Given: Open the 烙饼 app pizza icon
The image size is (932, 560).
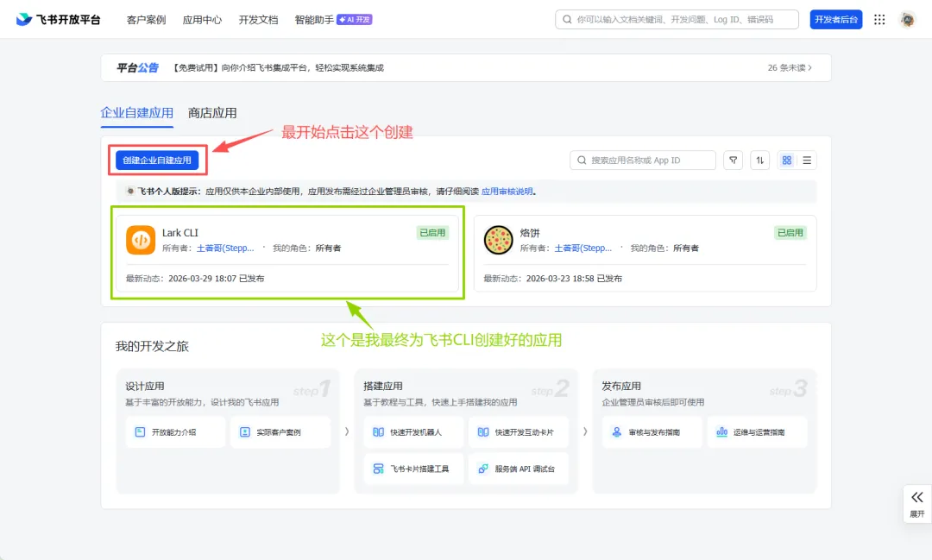Looking at the screenshot, I should coord(498,240).
